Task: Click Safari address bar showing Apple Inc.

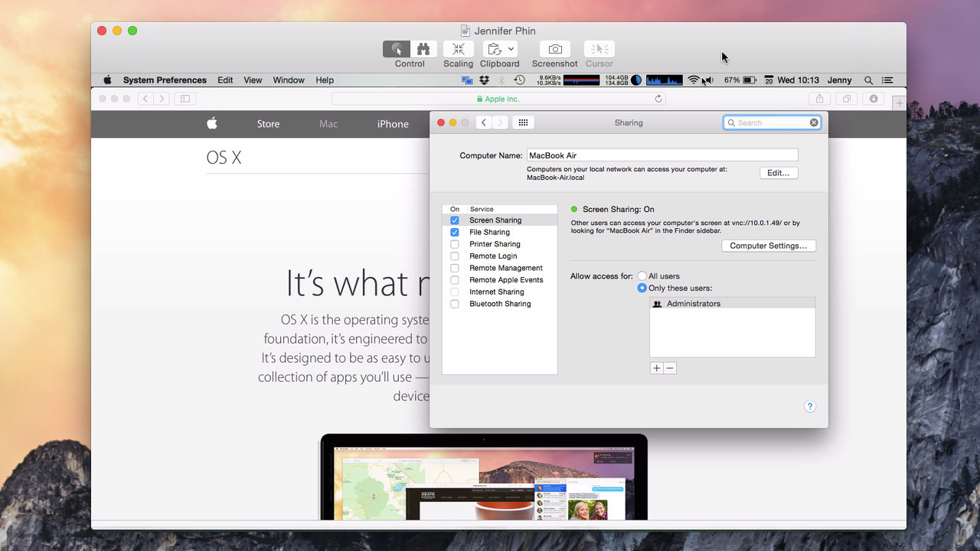Action: (498, 99)
